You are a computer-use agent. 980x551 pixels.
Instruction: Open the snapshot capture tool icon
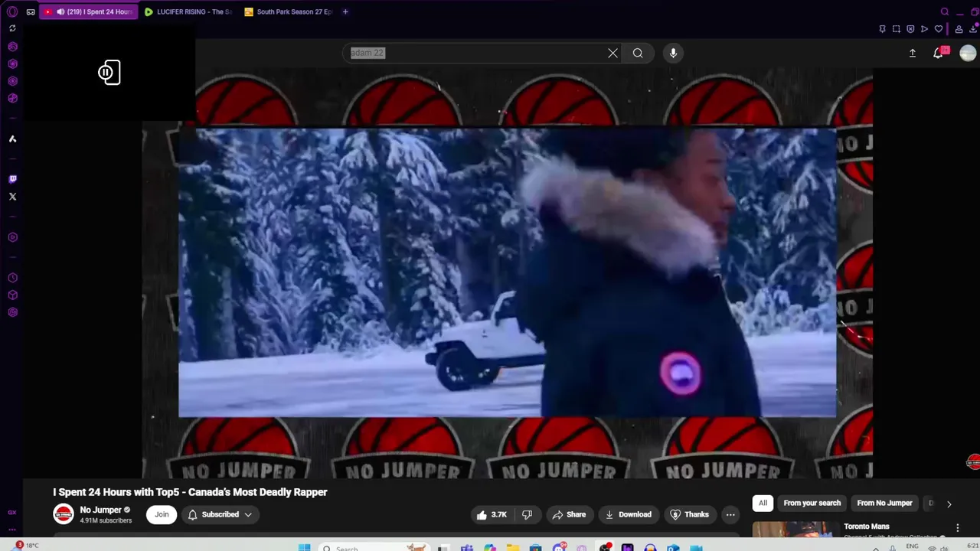click(x=897, y=29)
